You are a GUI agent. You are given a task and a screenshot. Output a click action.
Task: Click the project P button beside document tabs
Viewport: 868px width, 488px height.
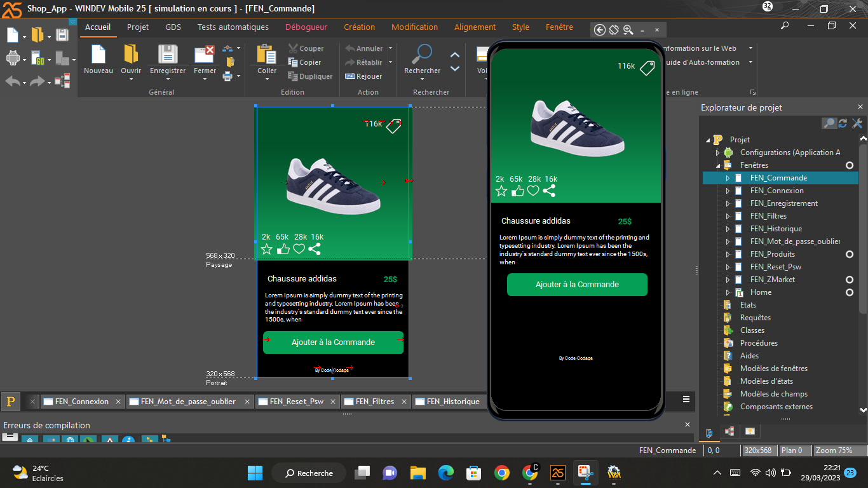click(10, 401)
